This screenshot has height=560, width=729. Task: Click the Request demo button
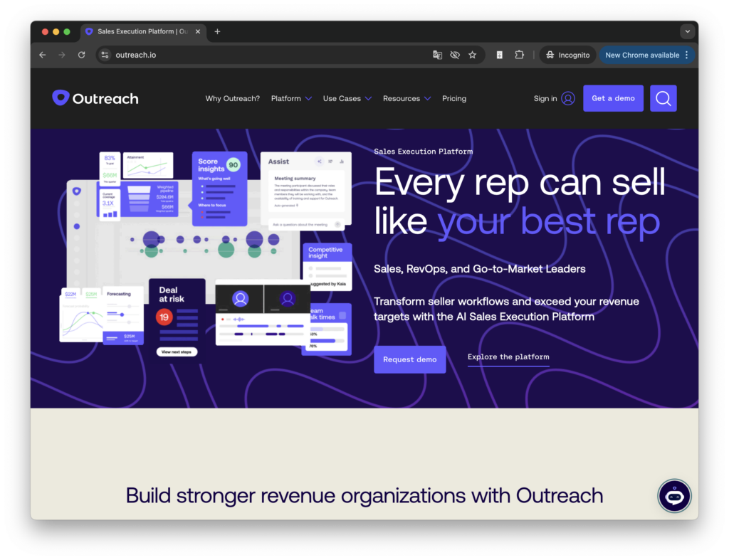(409, 359)
